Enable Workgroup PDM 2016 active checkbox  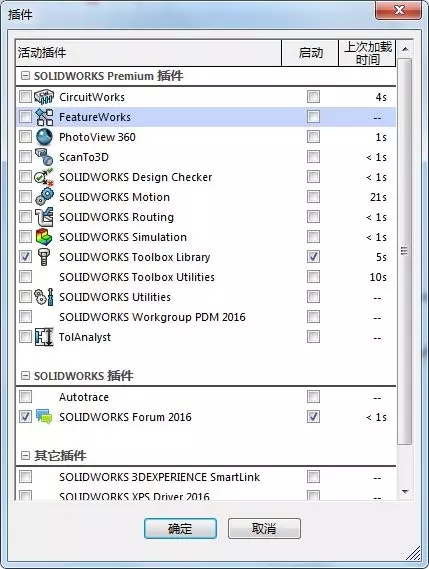(25, 316)
